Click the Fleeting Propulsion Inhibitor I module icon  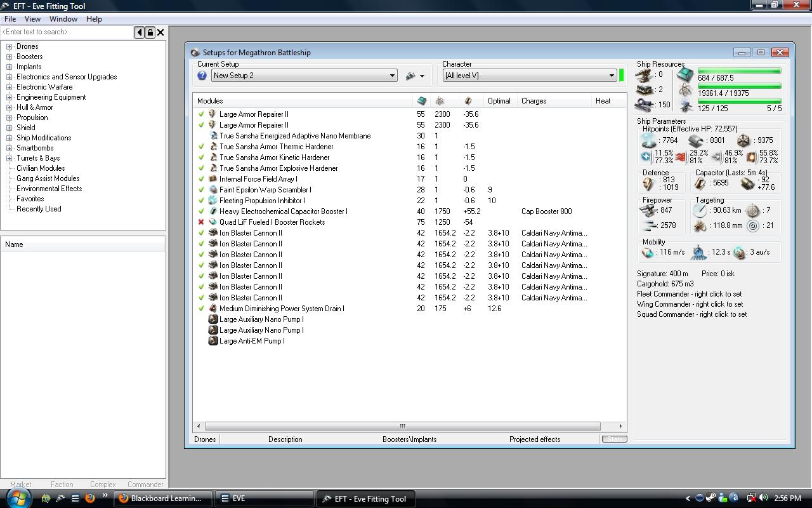(213, 201)
